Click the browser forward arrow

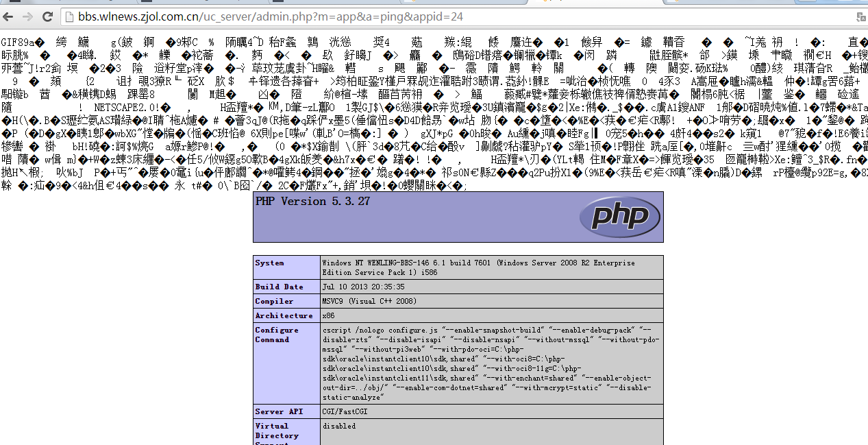point(27,16)
